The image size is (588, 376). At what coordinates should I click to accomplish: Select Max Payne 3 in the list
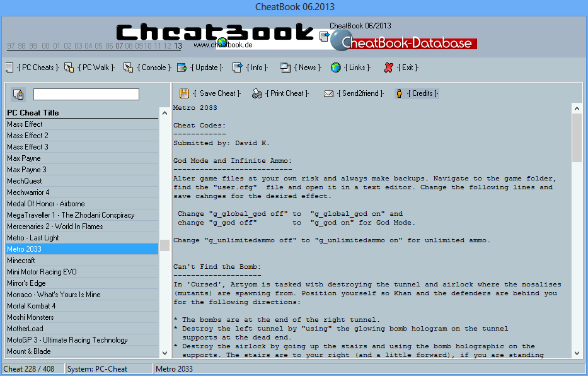(82, 170)
